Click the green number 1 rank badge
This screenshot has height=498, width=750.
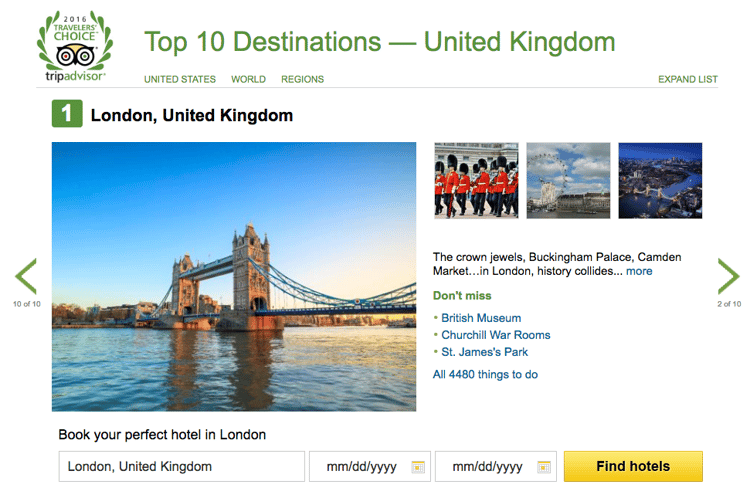tap(66, 115)
